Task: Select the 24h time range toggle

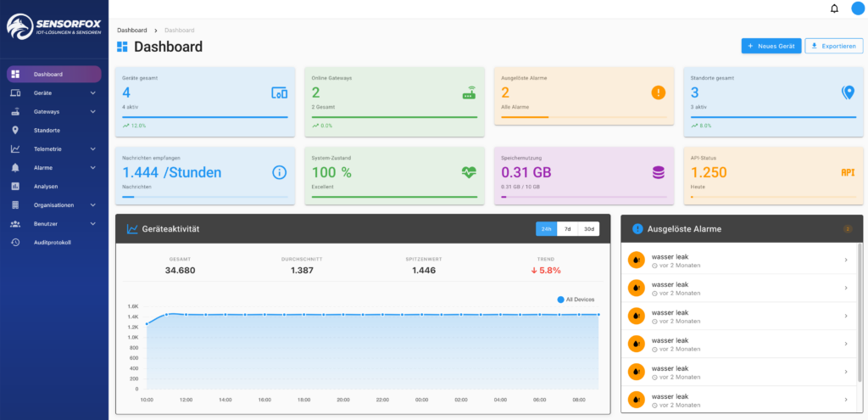Action: point(547,229)
